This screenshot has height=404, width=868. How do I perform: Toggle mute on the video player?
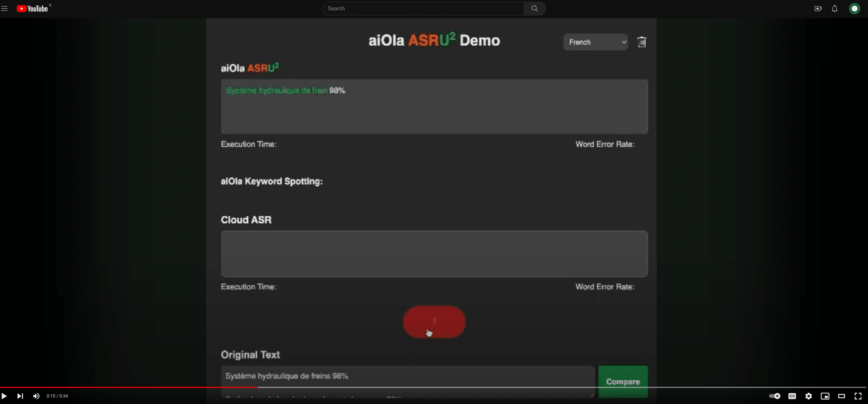click(x=36, y=396)
